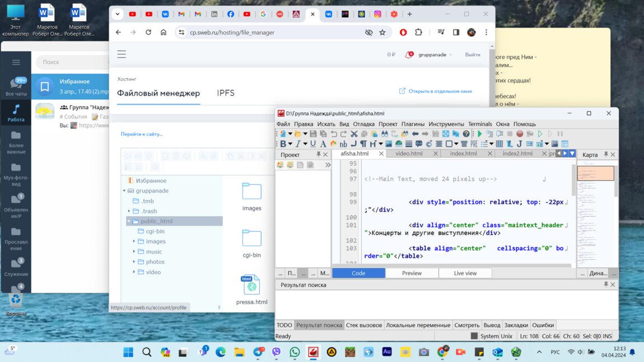
Task: Click the Help question mark icon
Action: click(x=466, y=134)
